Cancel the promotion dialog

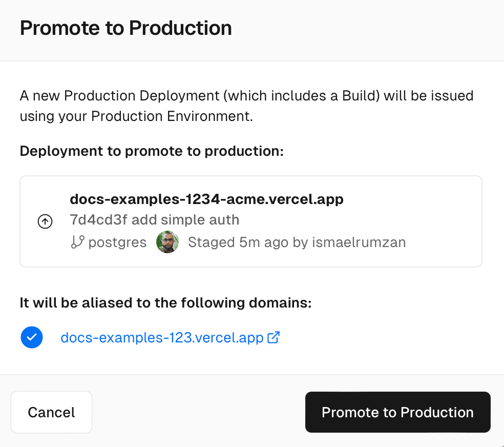[x=51, y=412]
